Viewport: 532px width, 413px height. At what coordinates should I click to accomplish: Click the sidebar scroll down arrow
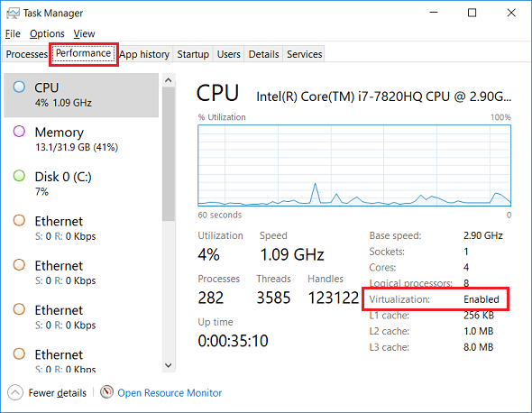[x=169, y=365]
